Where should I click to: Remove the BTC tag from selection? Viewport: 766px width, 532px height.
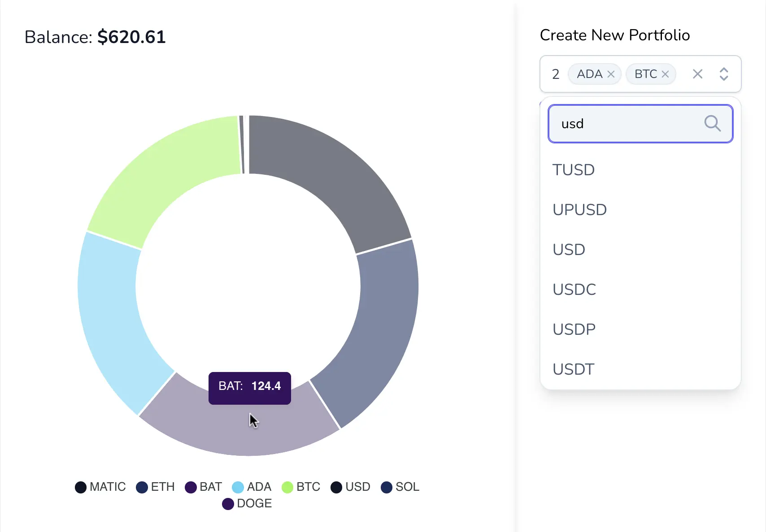pos(665,74)
